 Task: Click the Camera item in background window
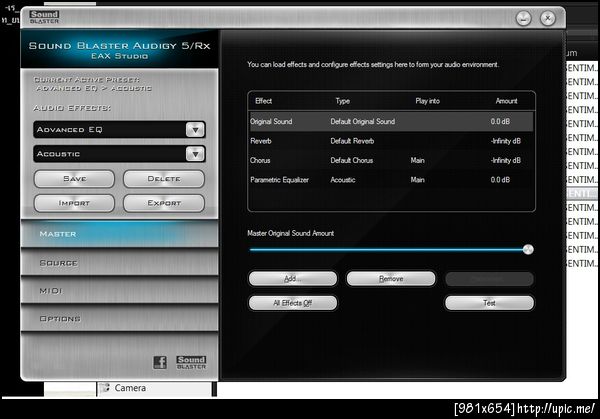point(130,388)
